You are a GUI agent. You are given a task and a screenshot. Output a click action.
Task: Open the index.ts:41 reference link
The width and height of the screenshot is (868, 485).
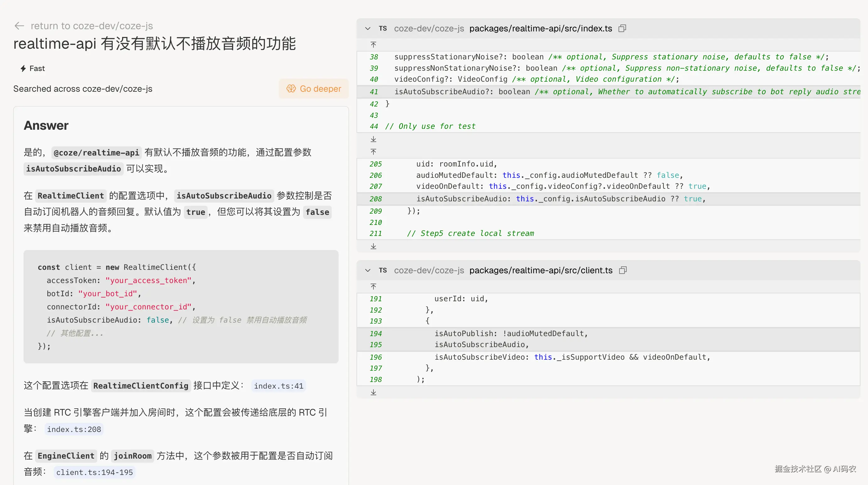tap(278, 386)
